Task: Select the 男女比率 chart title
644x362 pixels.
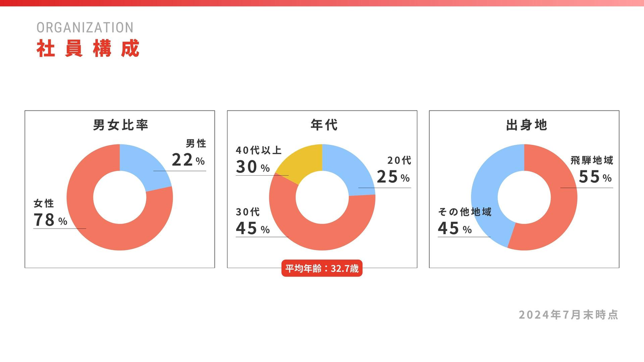Action: pos(120,125)
